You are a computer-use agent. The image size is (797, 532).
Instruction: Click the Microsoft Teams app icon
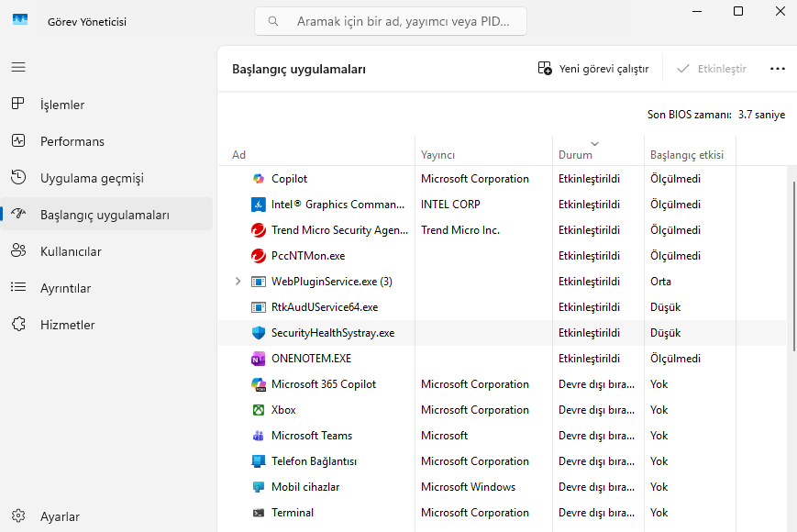pos(259,436)
